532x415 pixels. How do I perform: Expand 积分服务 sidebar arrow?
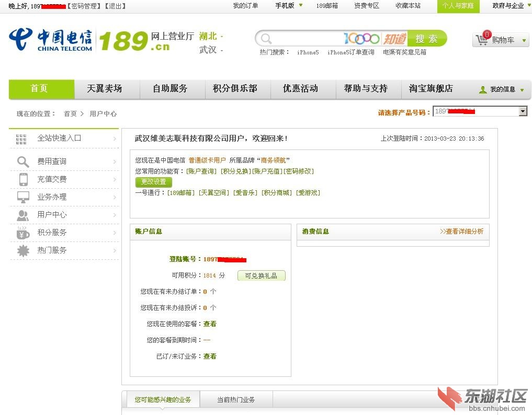tap(115, 233)
